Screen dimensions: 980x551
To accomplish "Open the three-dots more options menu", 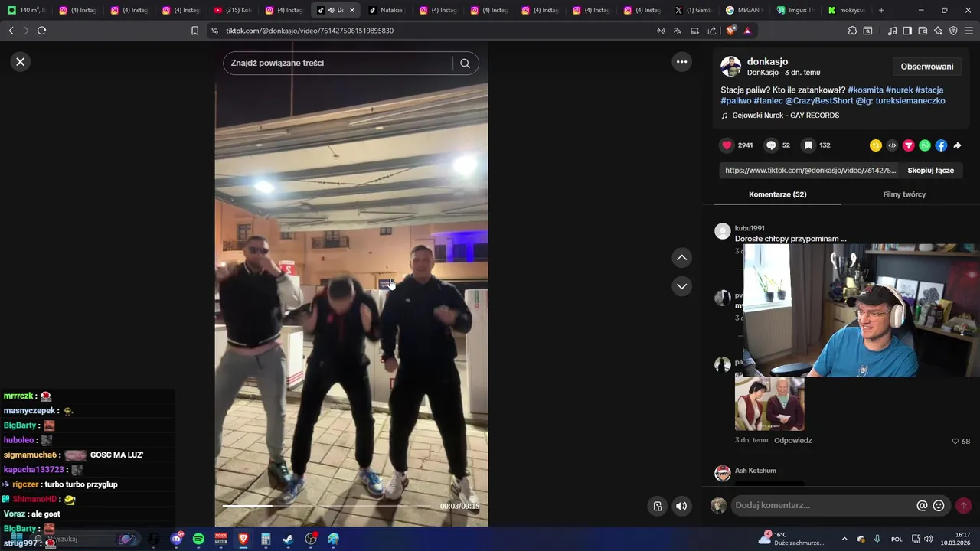I will tap(681, 62).
